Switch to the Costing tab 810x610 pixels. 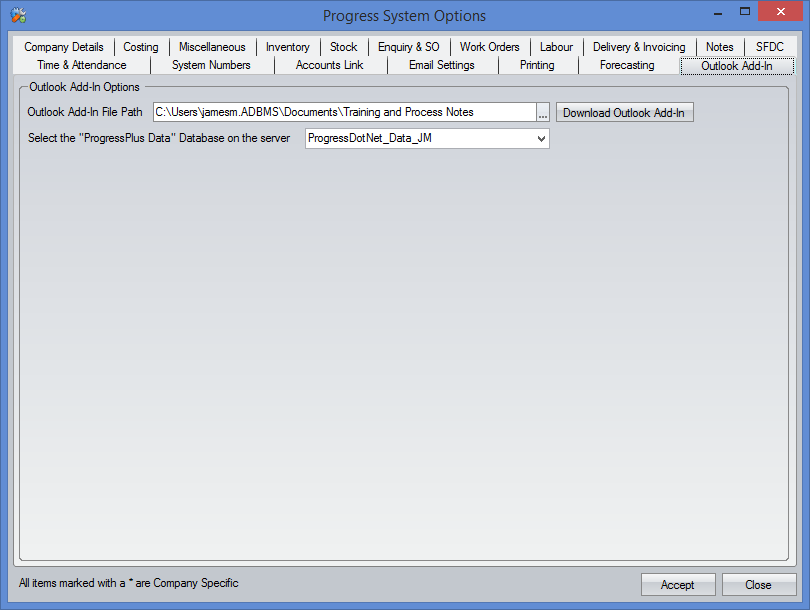click(x=141, y=47)
